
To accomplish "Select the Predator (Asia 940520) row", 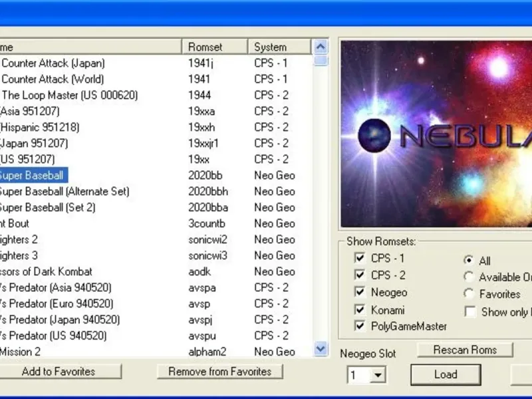I will point(156,288).
